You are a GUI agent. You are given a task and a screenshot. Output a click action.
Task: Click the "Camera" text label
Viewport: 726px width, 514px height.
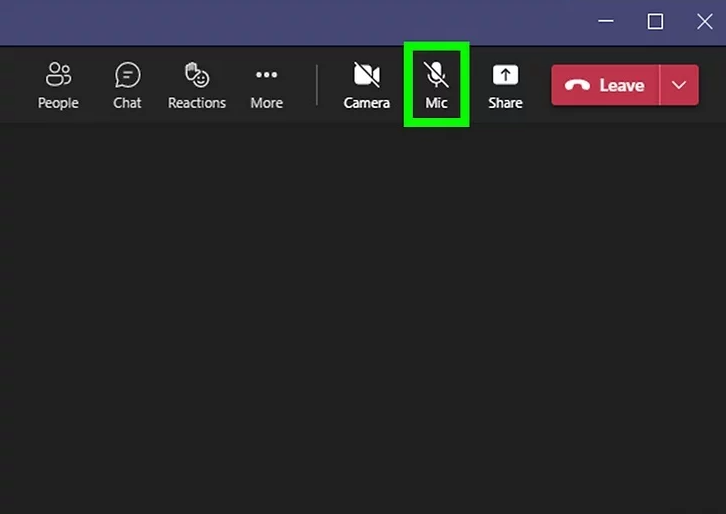point(367,103)
